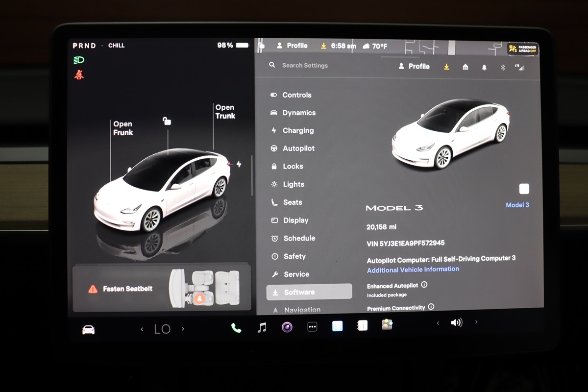Tap the VIN 5YJ3E1EA9PF572945 text
This screenshot has width=588, height=392.
[x=406, y=243]
